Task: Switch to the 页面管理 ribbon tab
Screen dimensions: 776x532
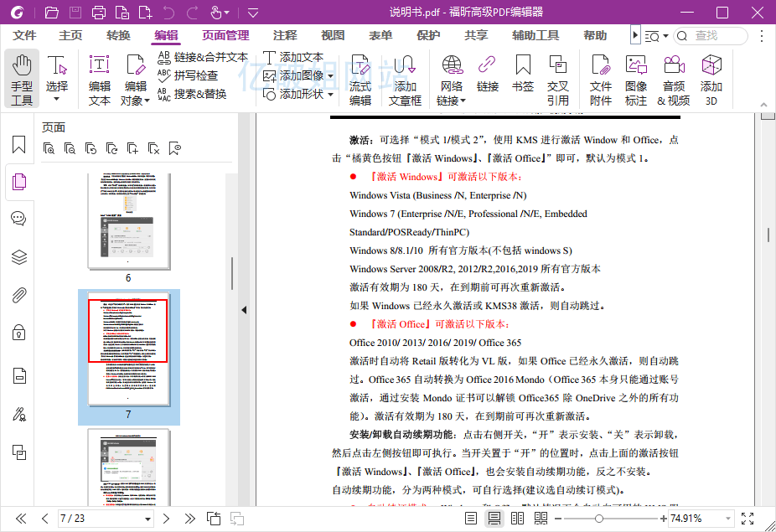Action: (x=225, y=35)
